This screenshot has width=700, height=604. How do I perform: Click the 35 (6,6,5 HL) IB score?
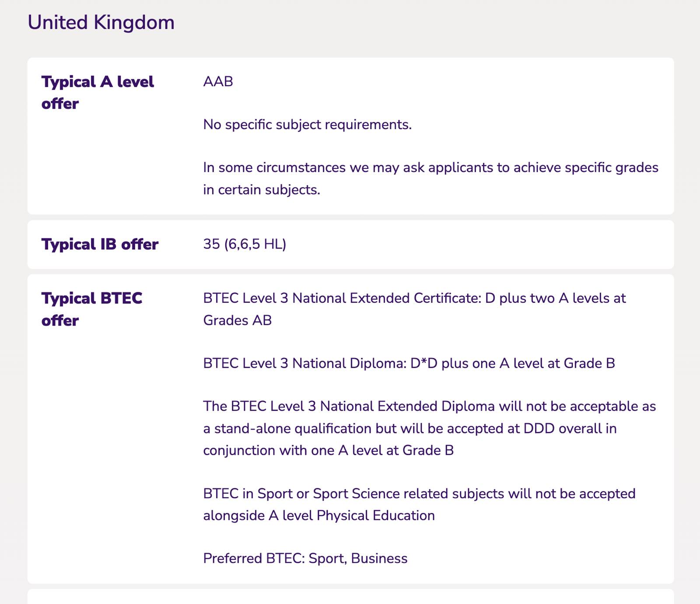[245, 244]
